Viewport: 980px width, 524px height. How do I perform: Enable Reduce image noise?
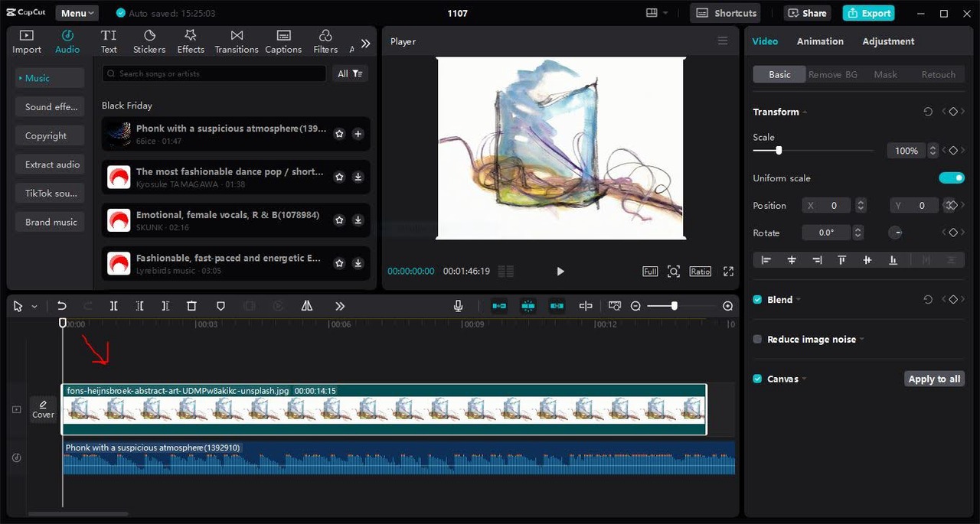756,339
